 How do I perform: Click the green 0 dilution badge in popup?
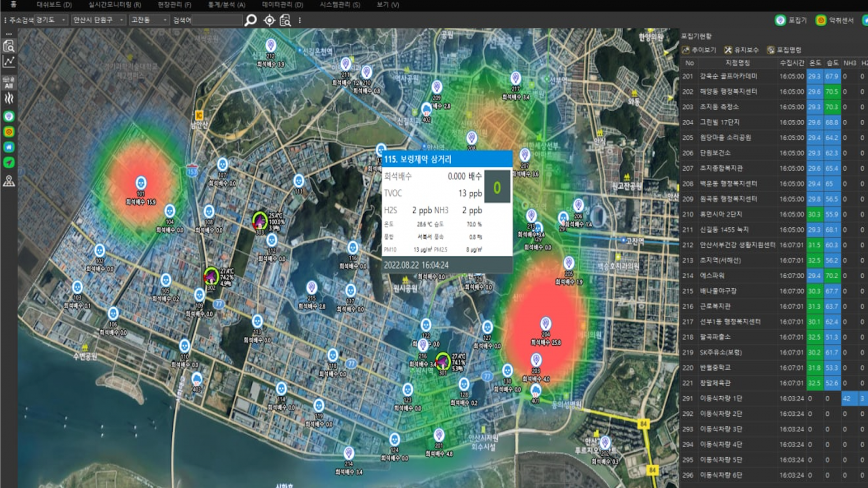[497, 187]
